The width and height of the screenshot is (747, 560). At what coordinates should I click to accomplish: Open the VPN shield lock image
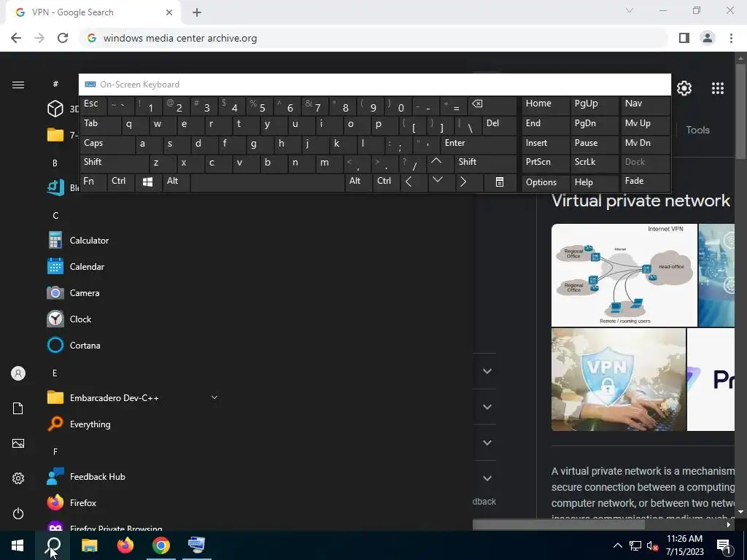619,379
